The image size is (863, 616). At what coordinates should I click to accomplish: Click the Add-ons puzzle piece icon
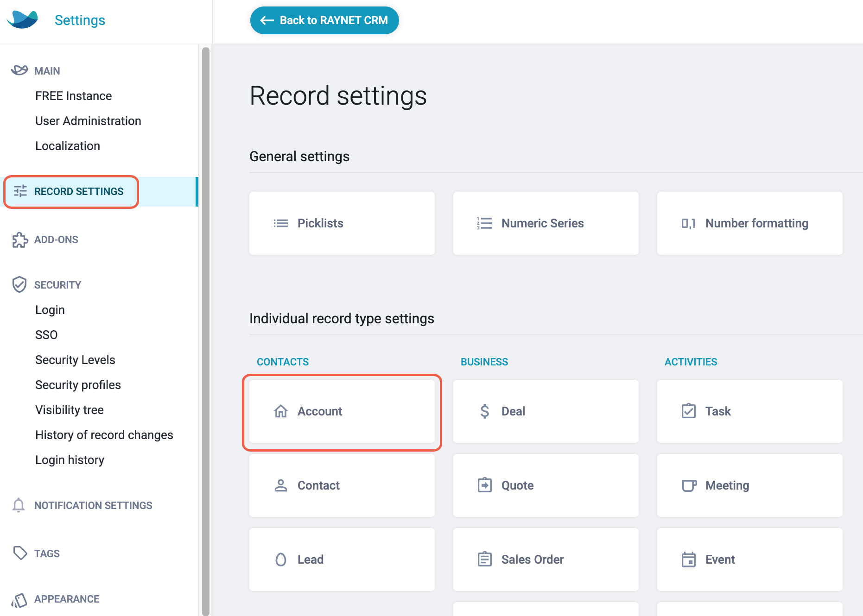[20, 240]
